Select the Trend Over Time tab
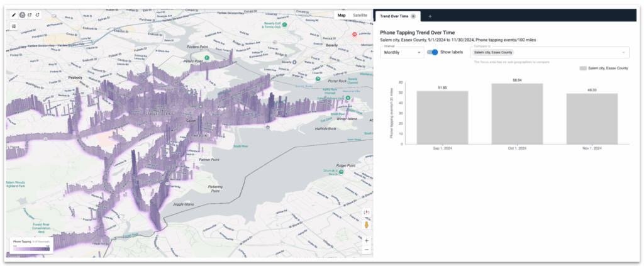The width and height of the screenshot is (644, 266). tap(392, 16)
